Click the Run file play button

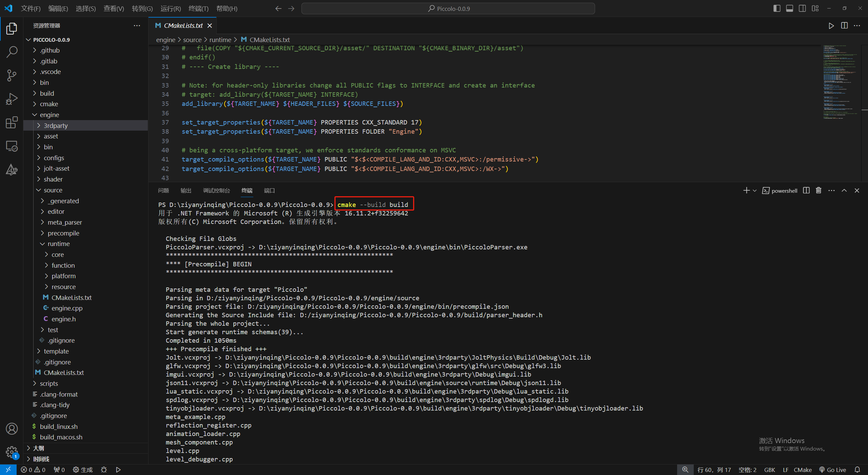coord(831,26)
